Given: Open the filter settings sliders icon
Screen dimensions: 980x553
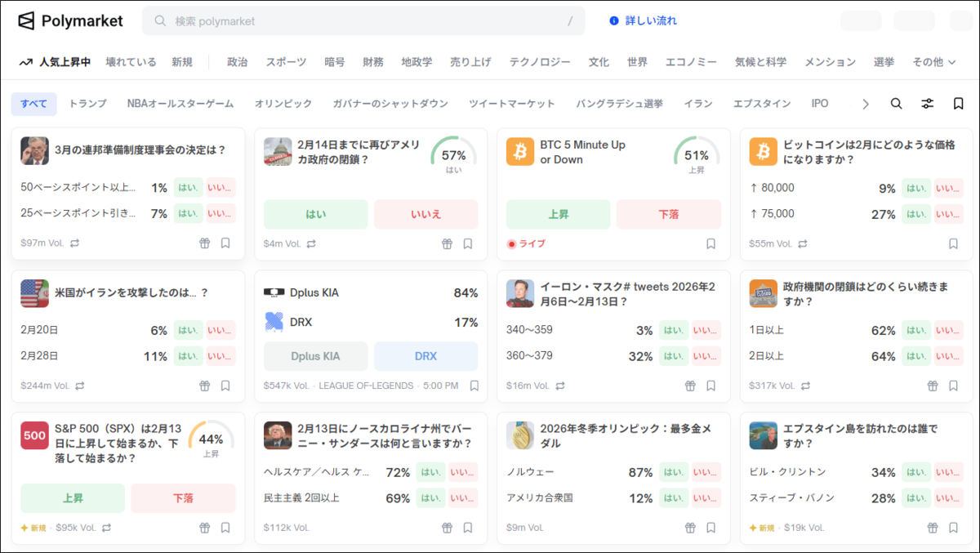Looking at the screenshot, I should point(928,104).
